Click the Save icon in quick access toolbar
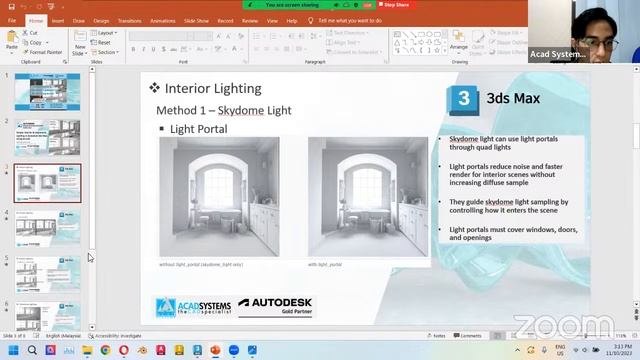 [x=11, y=7]
